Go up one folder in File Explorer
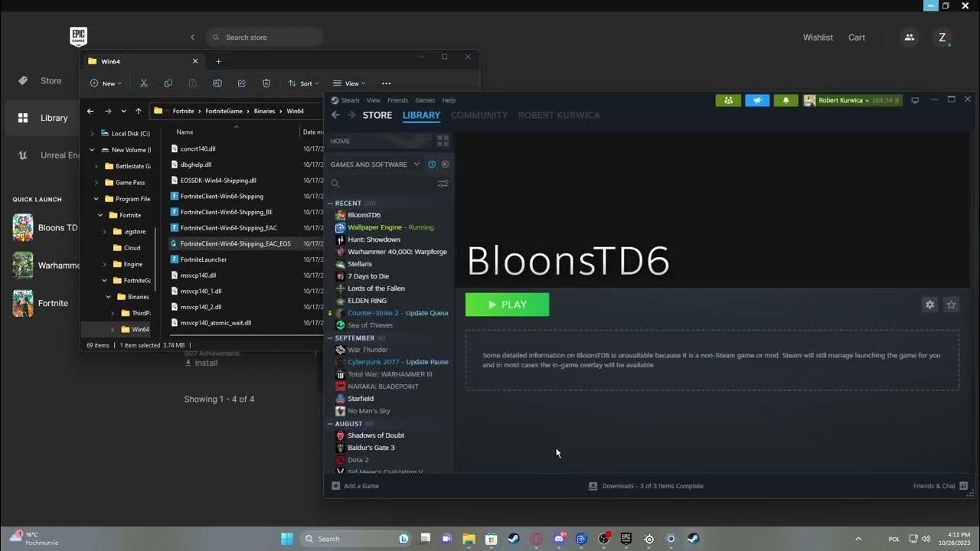The width and height of the screenshot is (980, 551). pyautogui.click(x=138, y=111)
